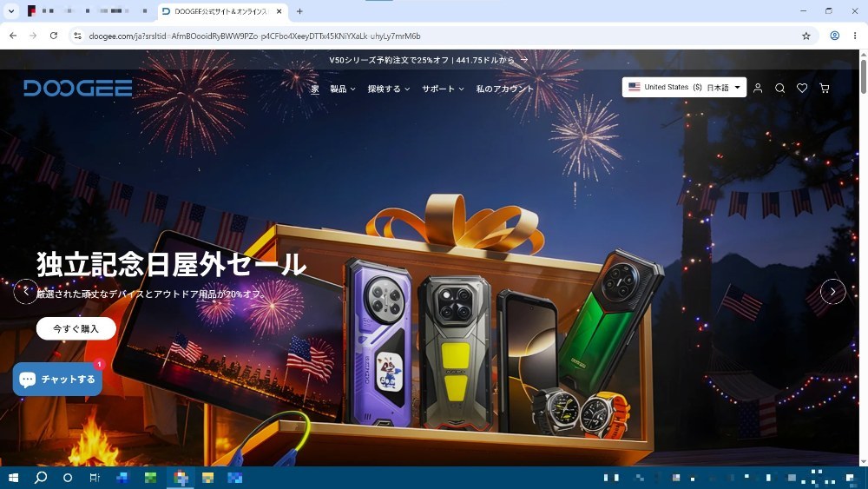The image size is (868, 489).
Task: Expand the サポート menu dropdown
Action: [443, 89]
